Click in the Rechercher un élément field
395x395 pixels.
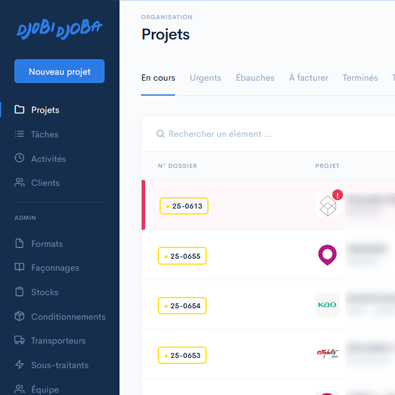click(268, 134)
